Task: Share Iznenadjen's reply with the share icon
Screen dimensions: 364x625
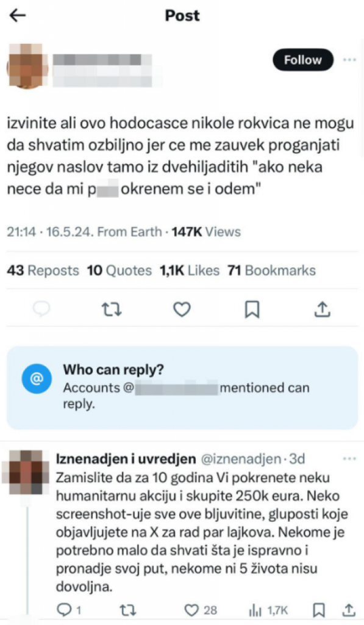Action: 348,609
